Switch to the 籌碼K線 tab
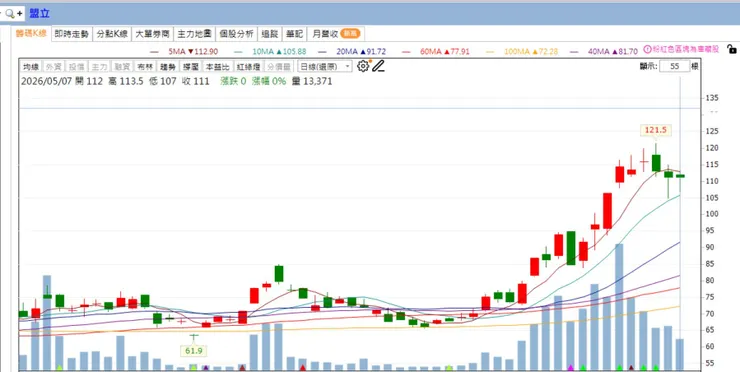Screen dimensions: 740x372 (31, 34)
